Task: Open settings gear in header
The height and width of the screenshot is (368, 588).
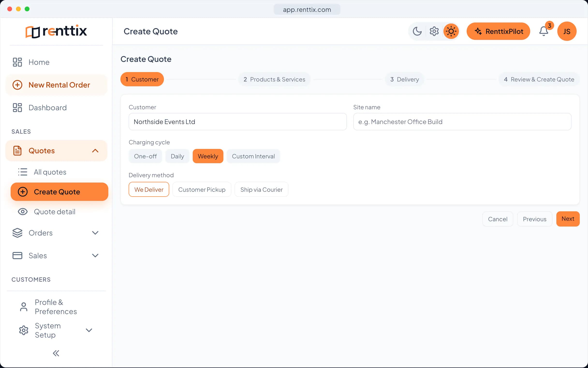Action: click(x=434, y=31)
